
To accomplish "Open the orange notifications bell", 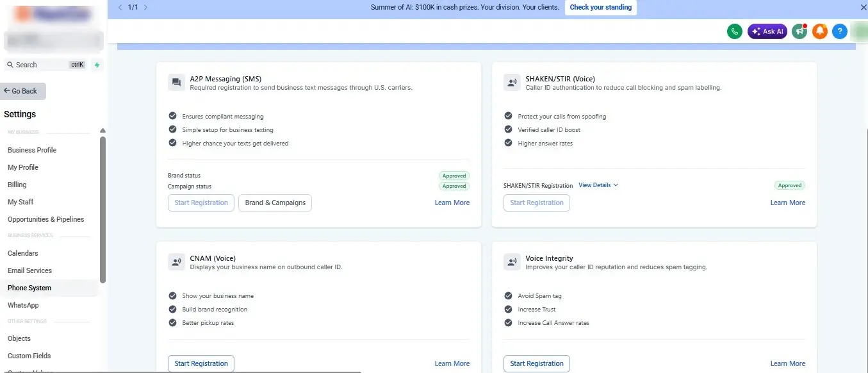I will click(x=820, y=31).
